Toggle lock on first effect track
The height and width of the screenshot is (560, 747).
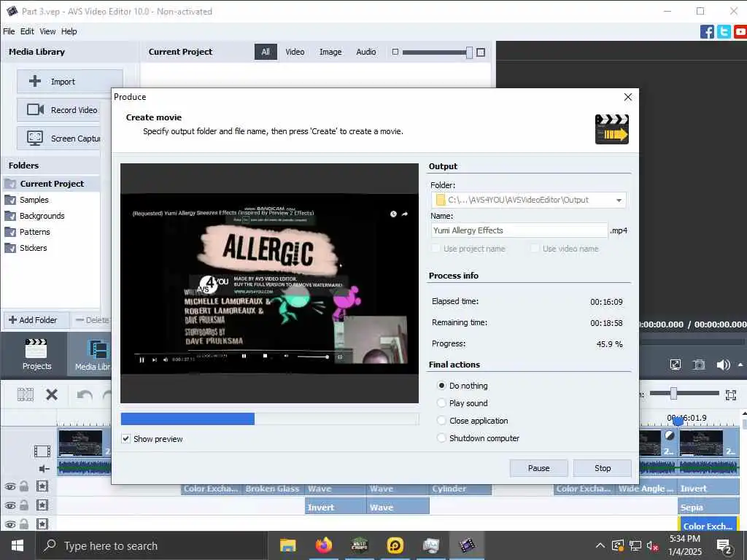click(24, 486)
